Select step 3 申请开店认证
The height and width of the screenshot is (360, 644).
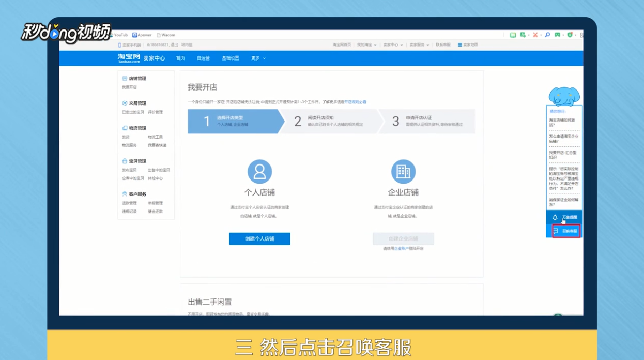428,122
